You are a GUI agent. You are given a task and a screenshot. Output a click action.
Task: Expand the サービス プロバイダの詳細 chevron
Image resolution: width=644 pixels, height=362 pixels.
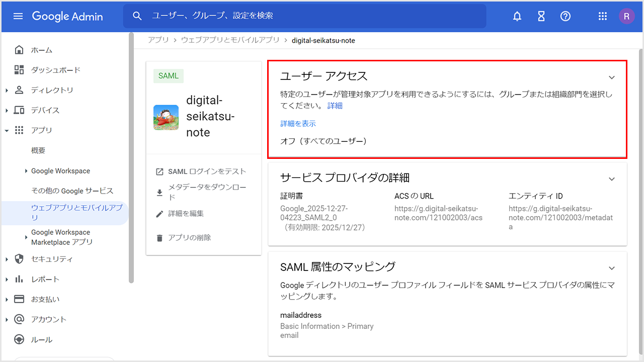tap(612, 179)
